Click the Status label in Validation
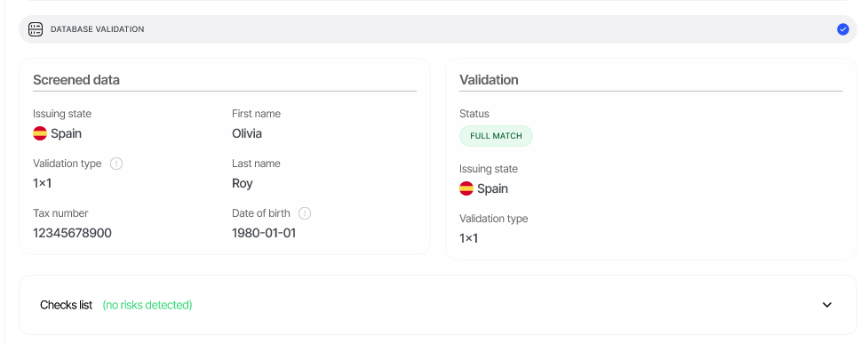 pos(474,114)
